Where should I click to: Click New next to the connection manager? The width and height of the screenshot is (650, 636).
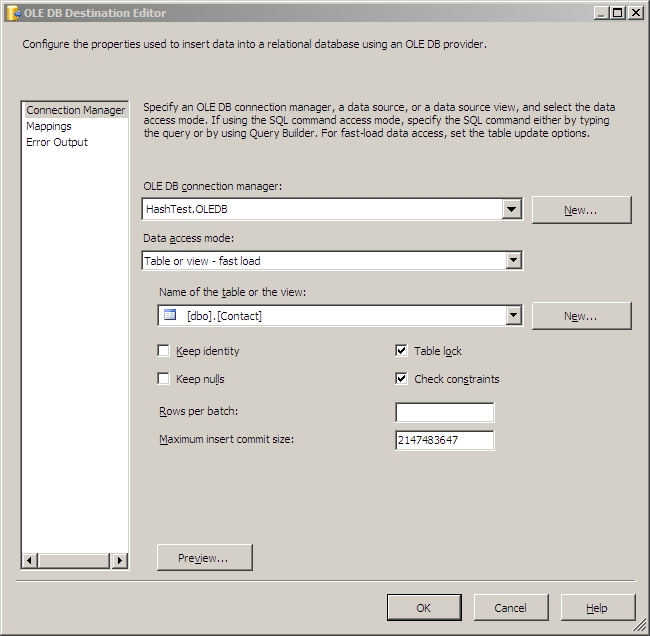[581, 210]
